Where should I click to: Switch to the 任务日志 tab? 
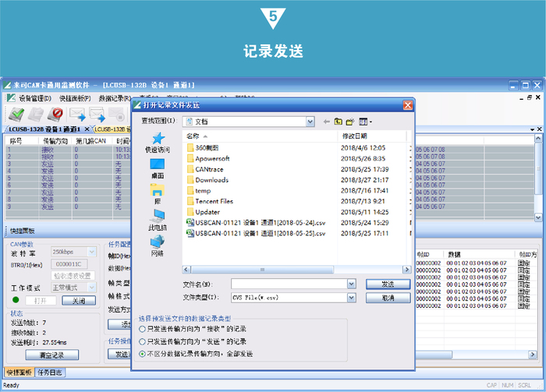[50, 373]
